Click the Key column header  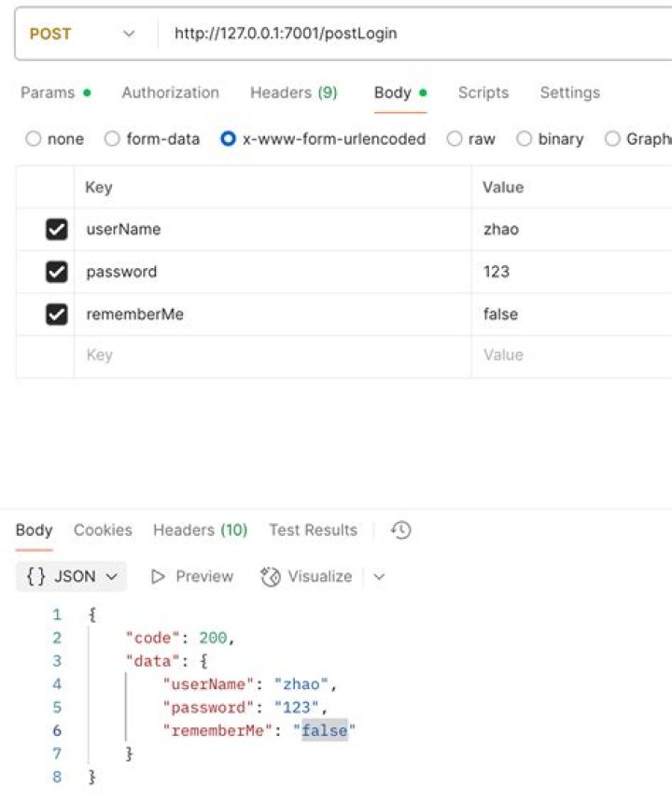pyautogui.click(x=273, y=187)
